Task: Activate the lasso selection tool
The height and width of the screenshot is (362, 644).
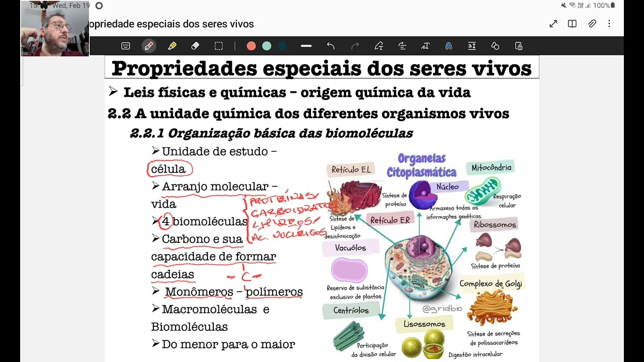Action: click(218, 46)
